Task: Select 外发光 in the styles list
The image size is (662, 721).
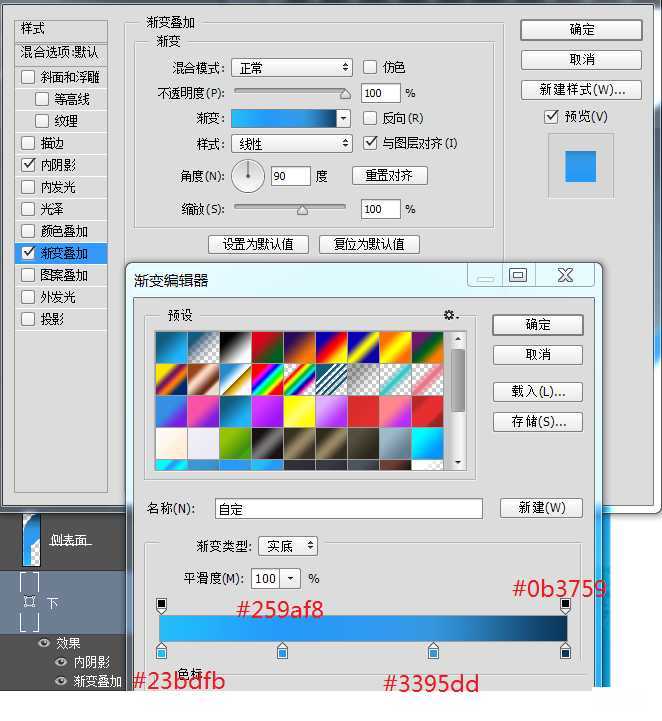Action: tap(57, 297)
